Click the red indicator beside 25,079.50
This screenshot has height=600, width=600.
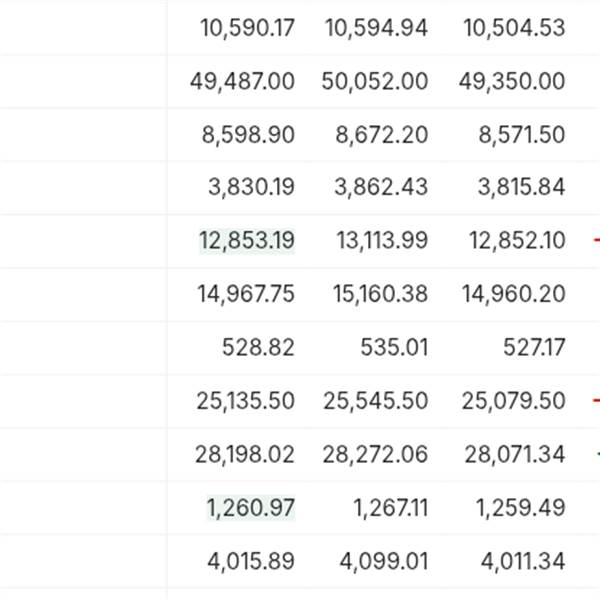(597, 401)
